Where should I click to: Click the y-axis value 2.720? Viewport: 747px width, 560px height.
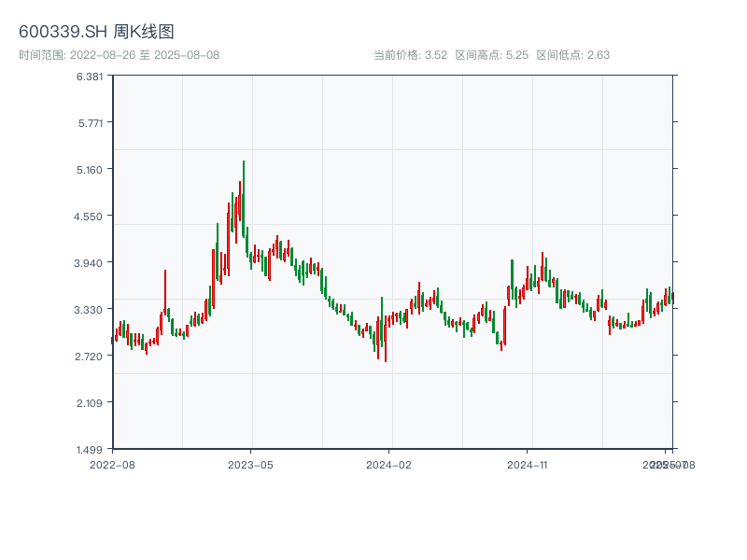[x=89, y=357]
